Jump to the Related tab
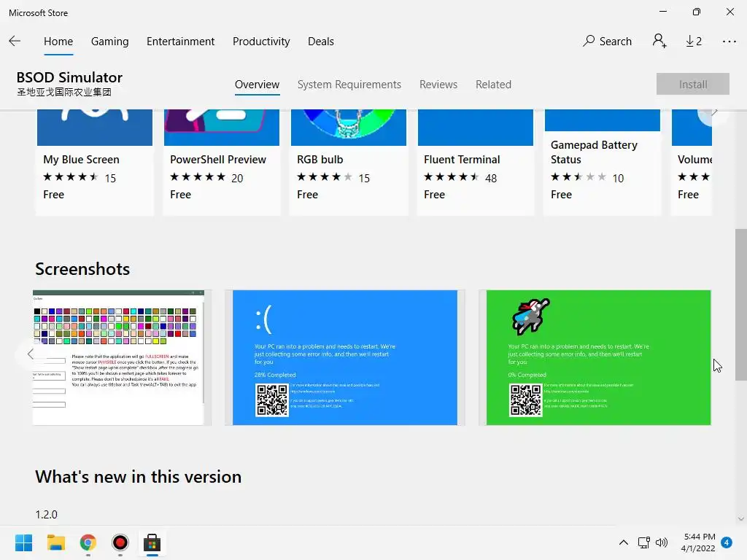Screen dimensions: 747x560 493,85
